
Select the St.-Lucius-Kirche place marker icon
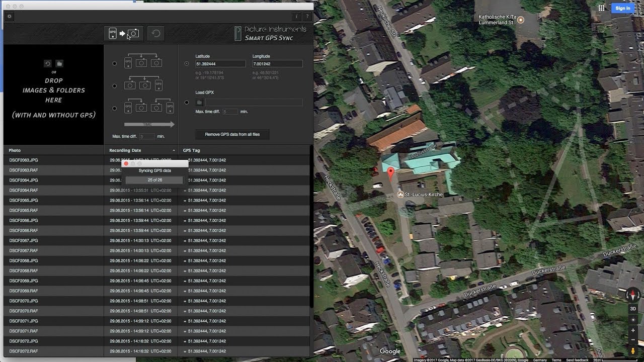pyautogui.click(x=400, y=195)
